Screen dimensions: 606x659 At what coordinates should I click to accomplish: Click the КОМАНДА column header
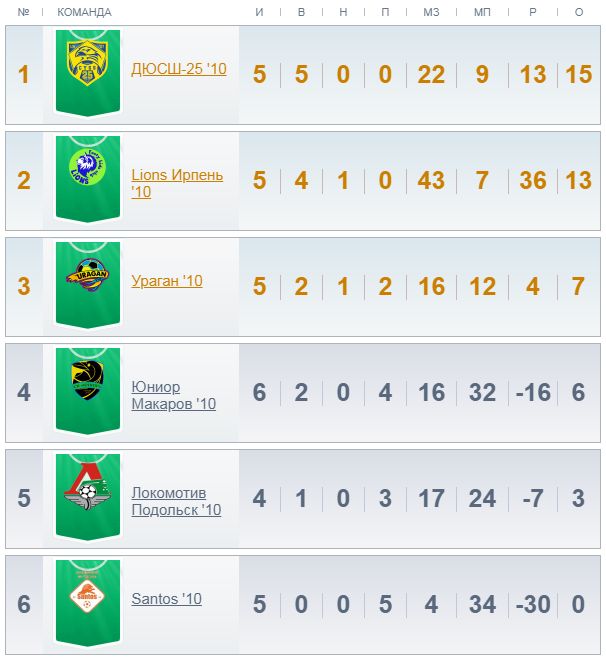pos(84,13)
